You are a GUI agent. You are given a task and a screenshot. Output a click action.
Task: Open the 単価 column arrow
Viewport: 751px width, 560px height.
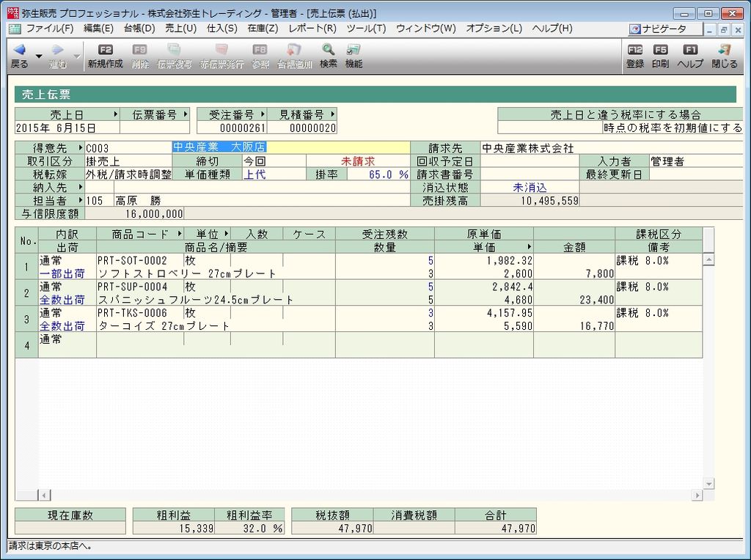(529, 247)
